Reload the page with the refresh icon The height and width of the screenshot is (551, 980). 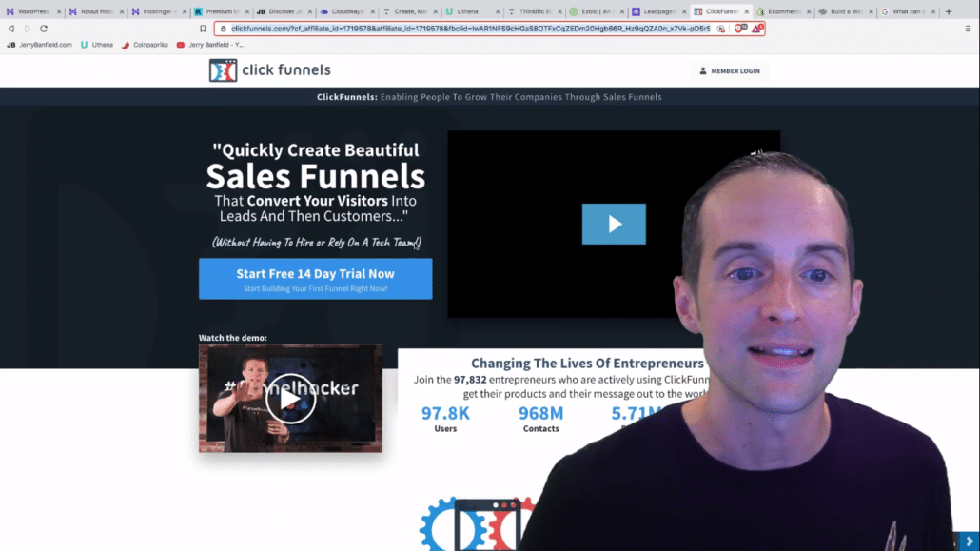[x=44, y=29]
